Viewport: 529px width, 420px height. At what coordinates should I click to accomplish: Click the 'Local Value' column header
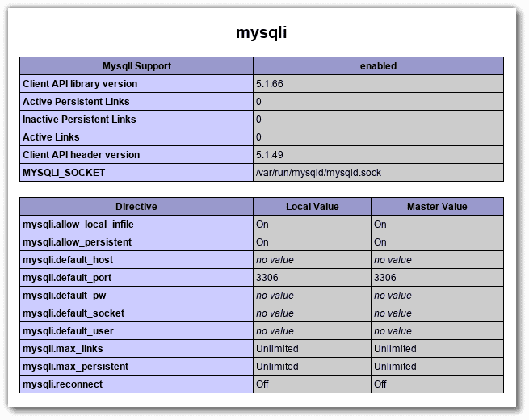click(x=312, y=207)
